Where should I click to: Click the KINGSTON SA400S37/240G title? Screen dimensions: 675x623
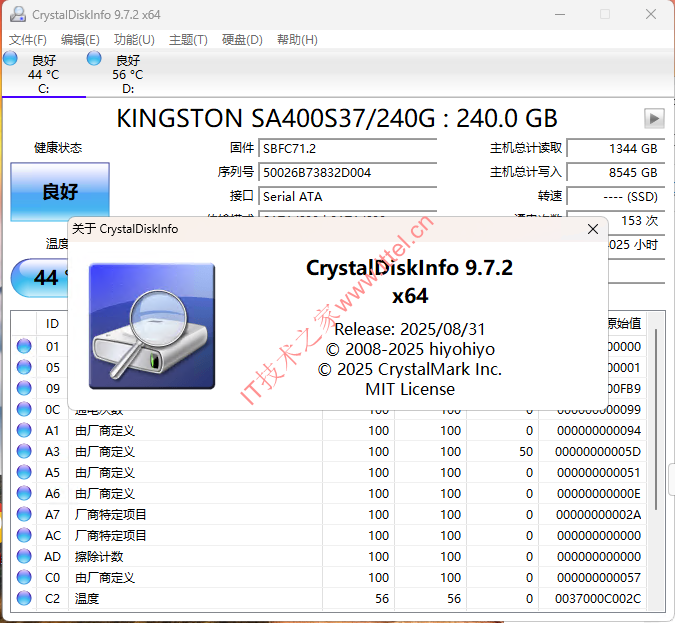coord(337,118)
